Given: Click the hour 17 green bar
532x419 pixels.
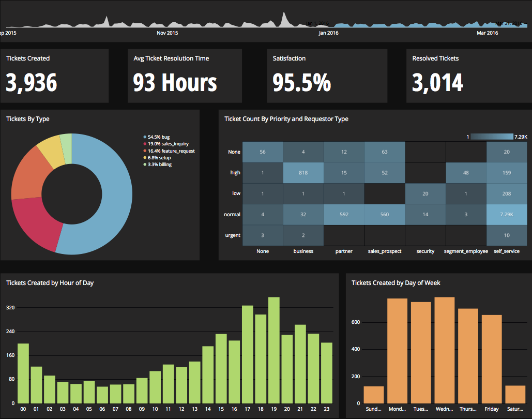Looking at the screenshot, I should click(248, 354).
